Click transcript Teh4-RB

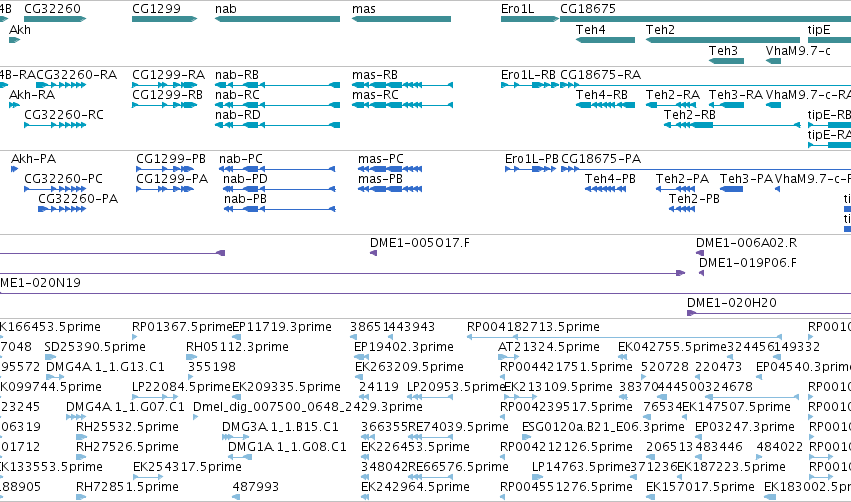[602, 95]
